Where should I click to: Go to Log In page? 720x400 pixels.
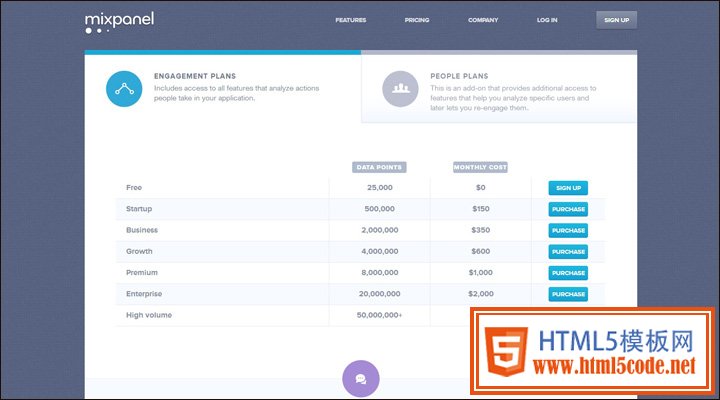[x=547, y=20]
